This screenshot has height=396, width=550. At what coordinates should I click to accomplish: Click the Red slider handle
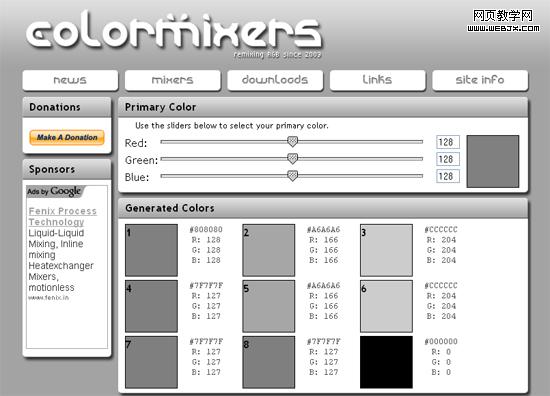(292, 141)
